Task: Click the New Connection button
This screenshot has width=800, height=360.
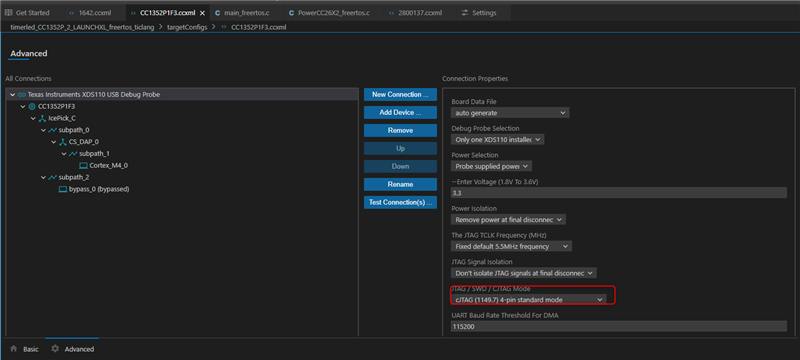Action: (x=401, y=94)
